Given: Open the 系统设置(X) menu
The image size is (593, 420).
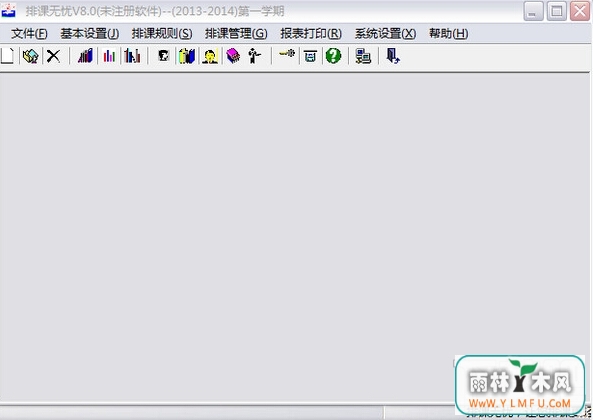Looking at the screenshot, I should tap(385, 34).
